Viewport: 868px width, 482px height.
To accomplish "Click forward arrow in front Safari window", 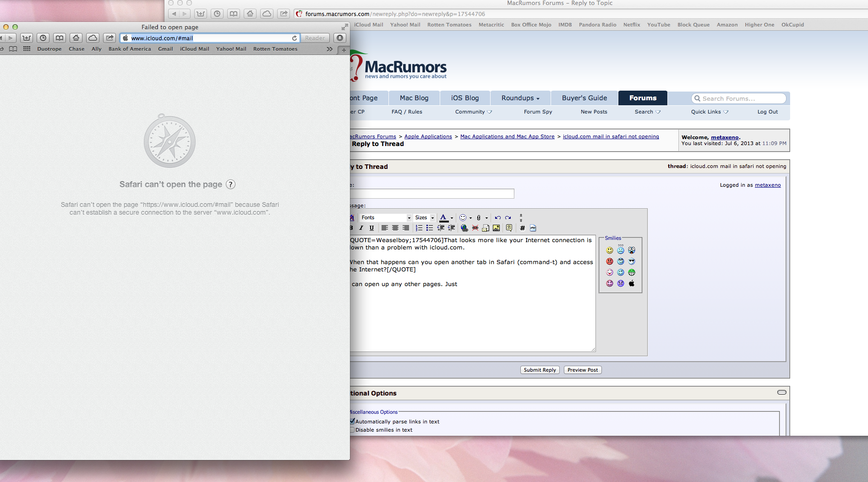I will pyautogui.click(x=11, y=38).
